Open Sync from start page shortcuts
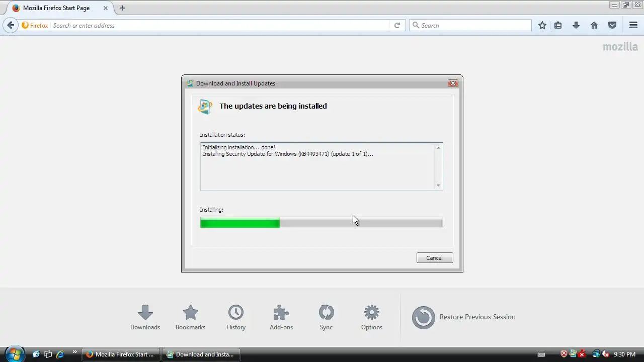This screenshot has height=362, width=644. coord(326,317)
